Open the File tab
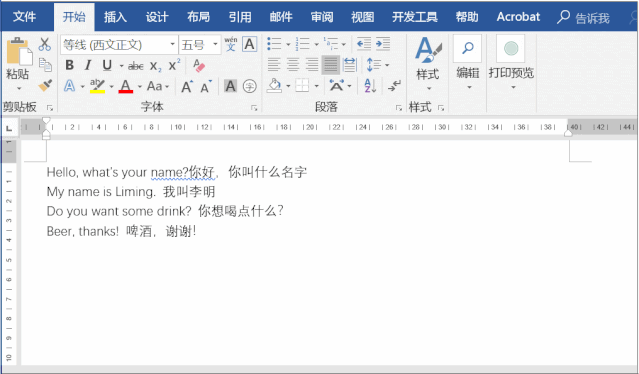The image size is (639, 374). (24, 17)
